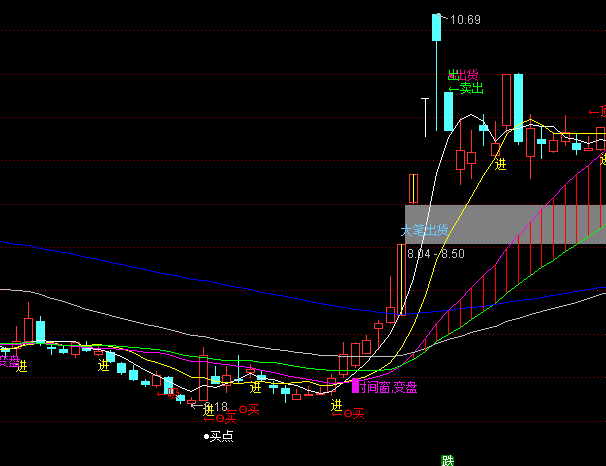Select the blue long-term moving average line

pyautogui.click(x=200, y=272)
